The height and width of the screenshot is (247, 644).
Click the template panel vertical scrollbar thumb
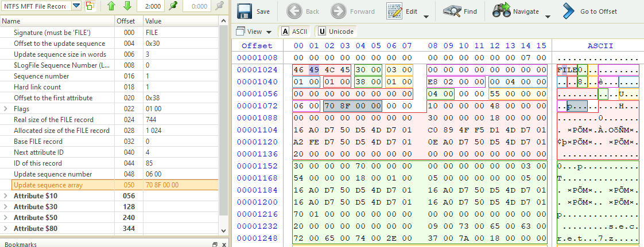(x=223, y=119)
